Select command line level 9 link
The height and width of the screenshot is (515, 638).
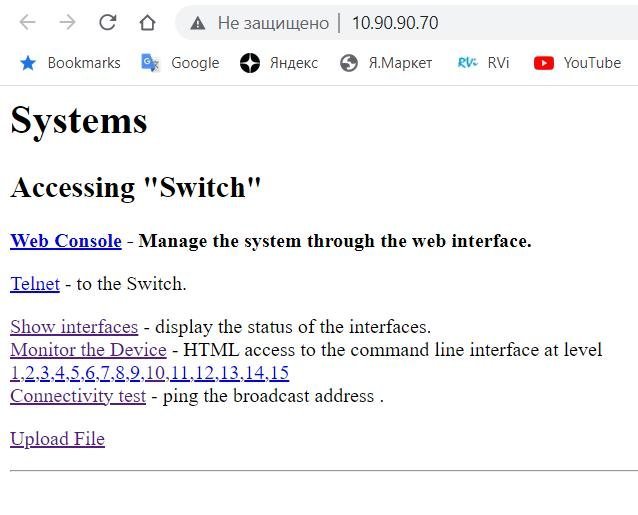tap(135, 373)
